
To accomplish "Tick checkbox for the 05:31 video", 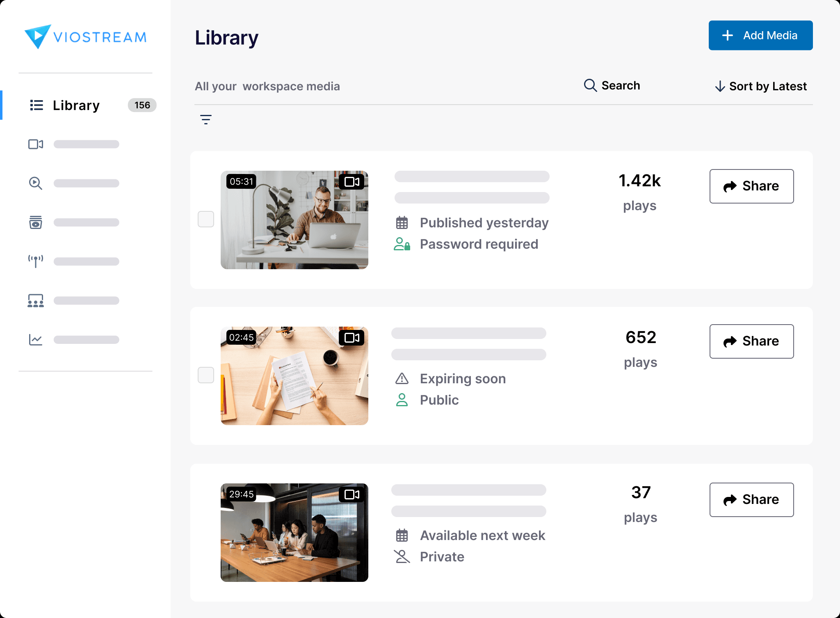I will point(206,219).
